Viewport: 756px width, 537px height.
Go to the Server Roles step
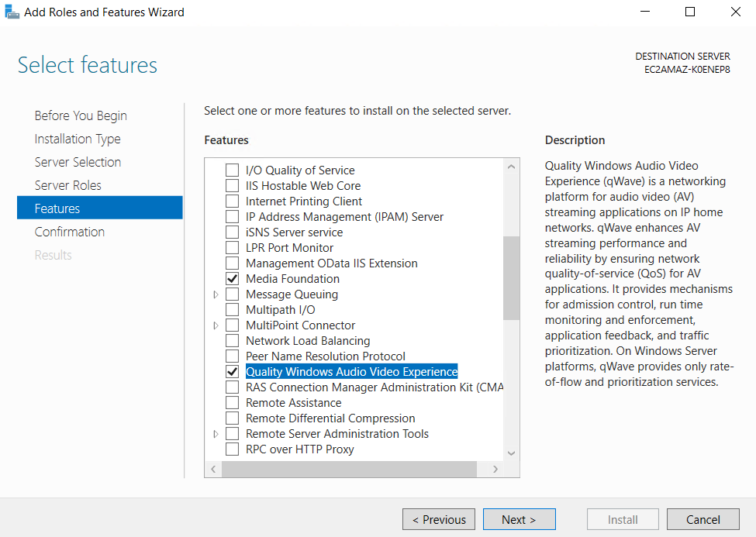pyautogui.click(x=68, y=185)
